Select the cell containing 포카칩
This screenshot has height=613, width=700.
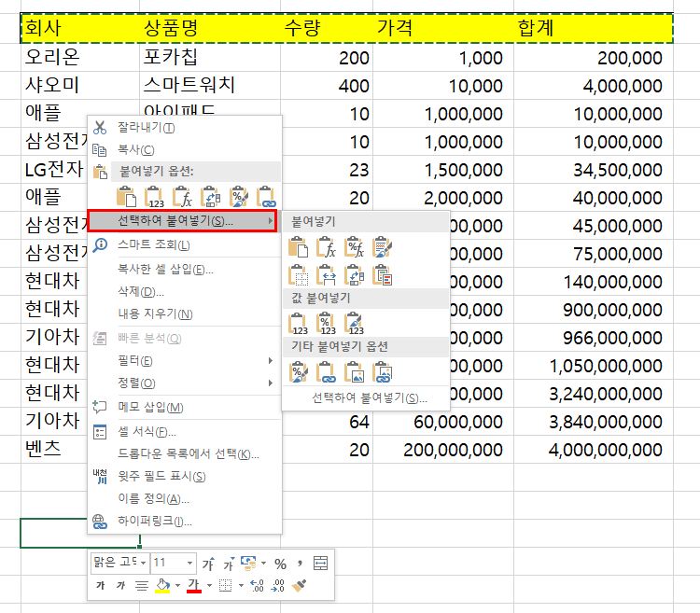coord(210,57)
